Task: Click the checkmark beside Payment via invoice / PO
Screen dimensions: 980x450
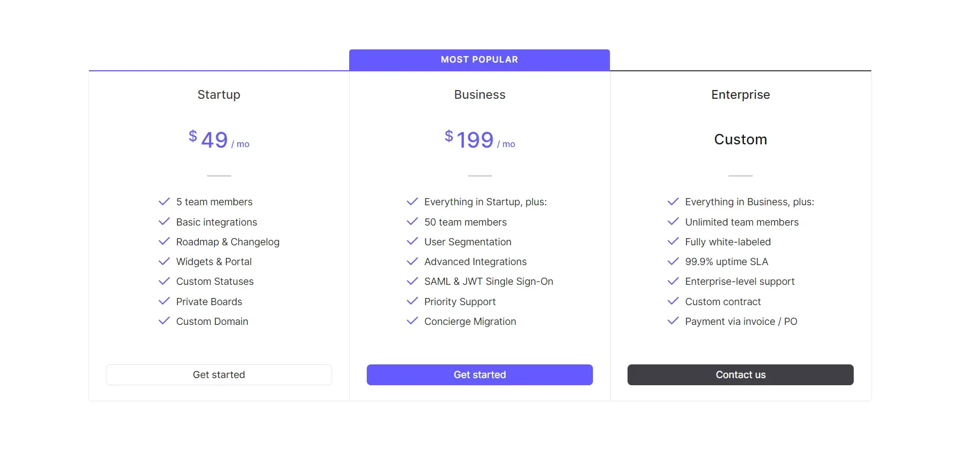Action: (673, 321)
